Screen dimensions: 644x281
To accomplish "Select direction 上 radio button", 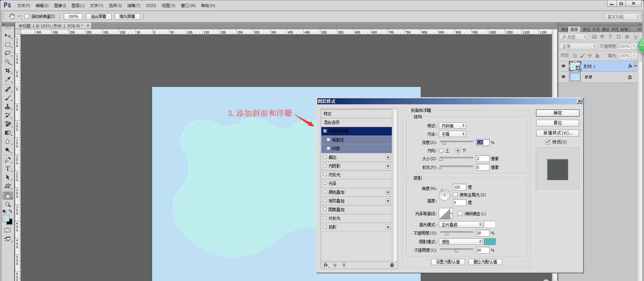I will click(x=441, y=151).
